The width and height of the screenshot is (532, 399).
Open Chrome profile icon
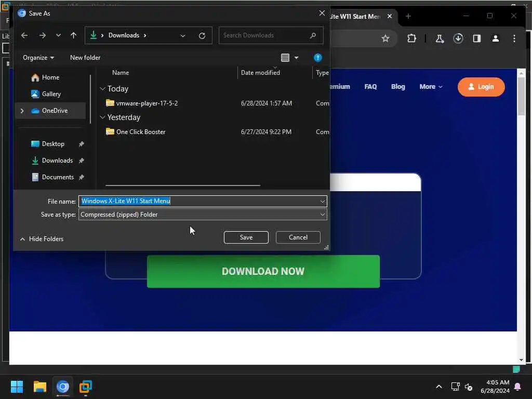(x=495, y=38)
